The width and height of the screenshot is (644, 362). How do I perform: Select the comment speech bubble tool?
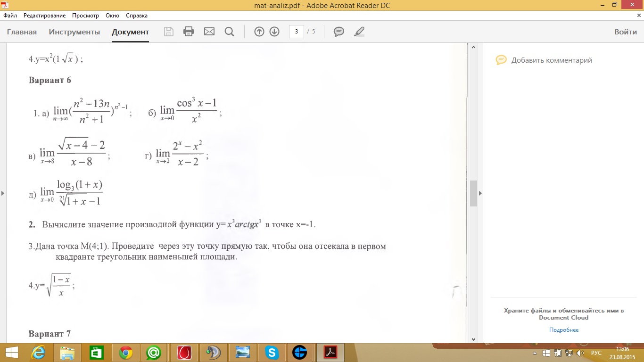(339, 32)
